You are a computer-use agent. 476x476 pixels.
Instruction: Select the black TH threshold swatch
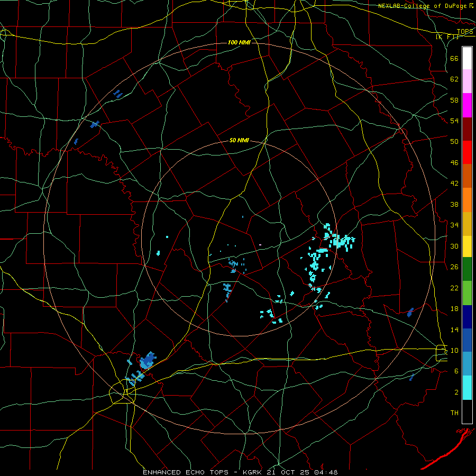[x=467, y=411]
